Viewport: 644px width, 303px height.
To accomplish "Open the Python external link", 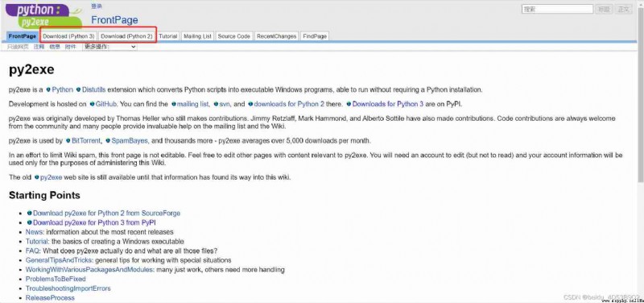I will (63, 89).
